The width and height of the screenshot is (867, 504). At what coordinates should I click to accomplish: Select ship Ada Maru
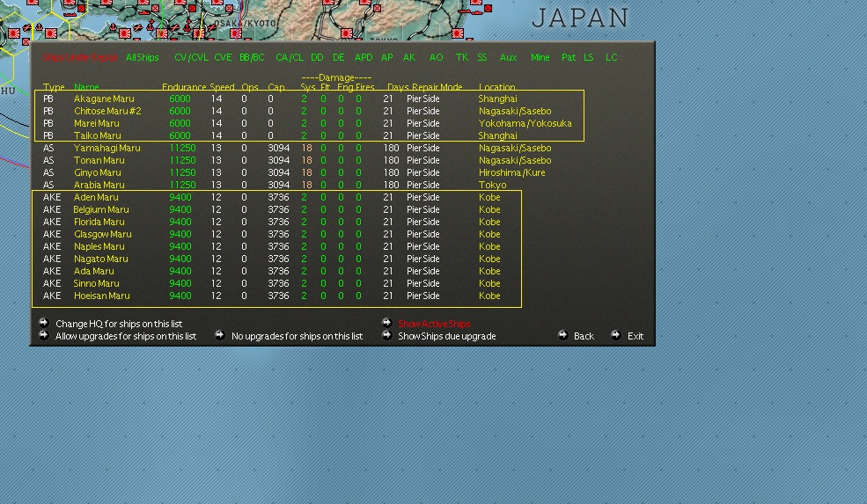93,271
